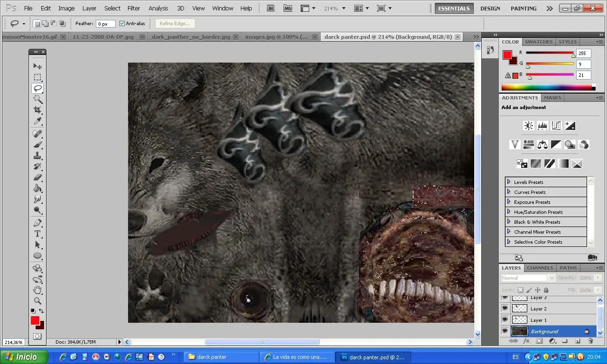Toggle the Anti-alias checkbox
This screenshot has height=364, width=607.
(122, 24)
